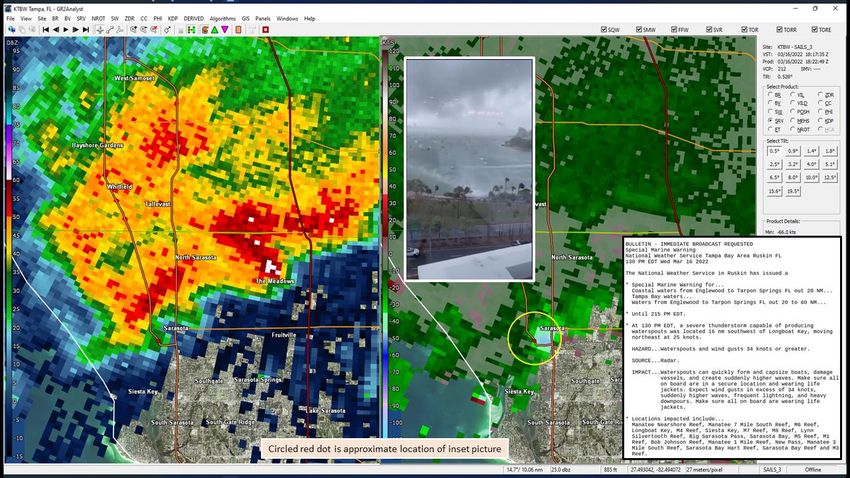Image resolution: width=850 pixels, height=478 pixels.
Task: Select the BV product radio button
Action: [770, 103]
